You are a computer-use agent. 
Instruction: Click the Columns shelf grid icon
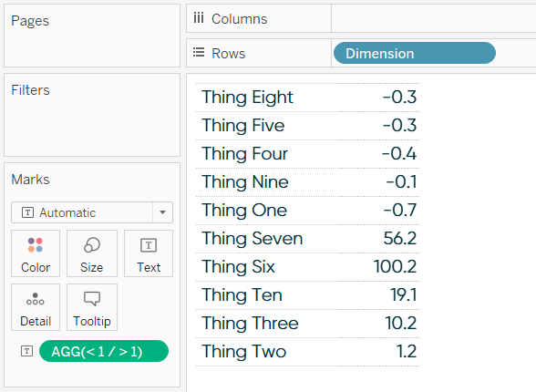(x=199, y=17)
